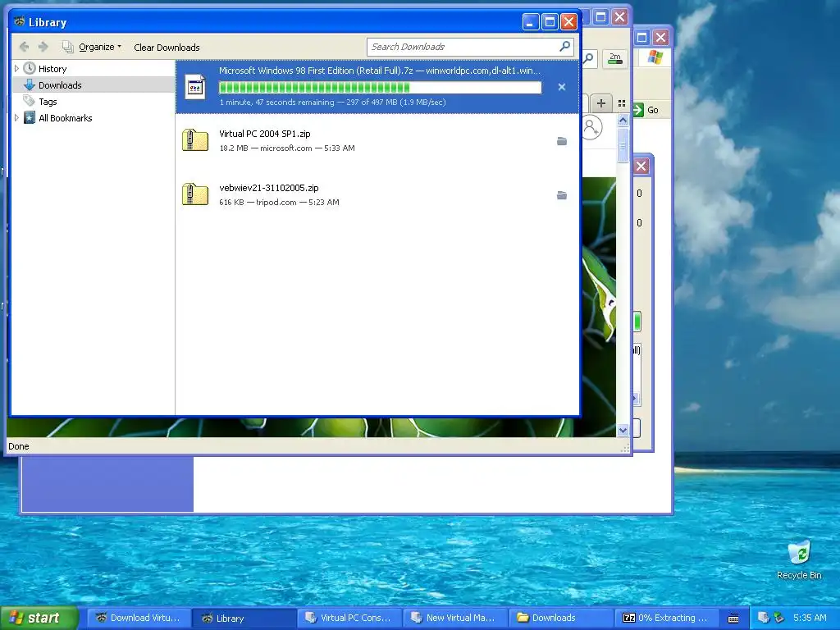This screenshot has width=840, height=630.
Task: Switch to Downloads folder taskbar button
Action: pos(561,618)
